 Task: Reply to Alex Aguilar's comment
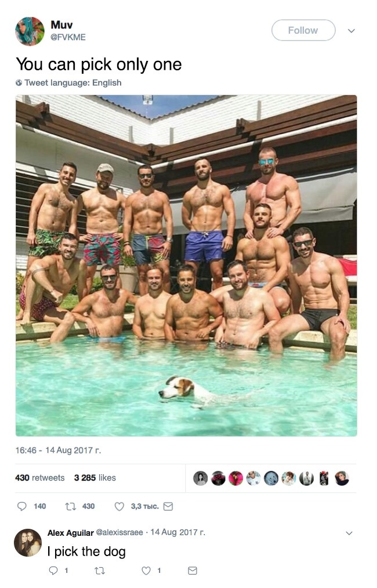pos(53,571)
